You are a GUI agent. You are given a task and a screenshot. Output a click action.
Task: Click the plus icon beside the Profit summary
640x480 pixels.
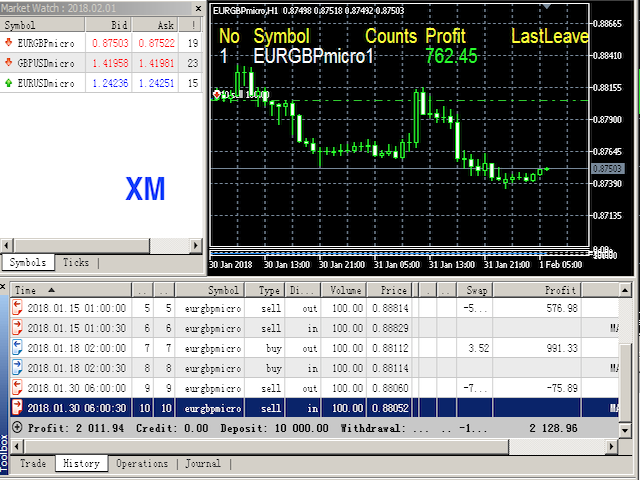coord(17,427)
